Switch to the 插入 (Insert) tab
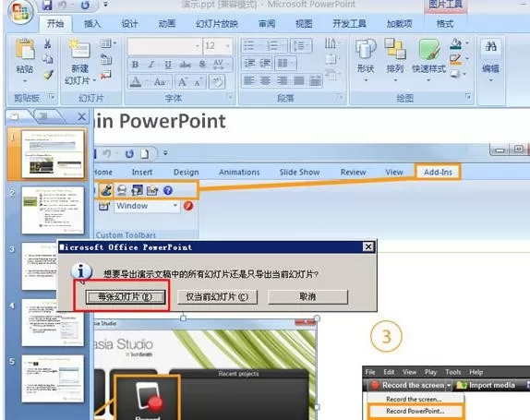This screenshot has height=420, width=530. click(92, 24)
